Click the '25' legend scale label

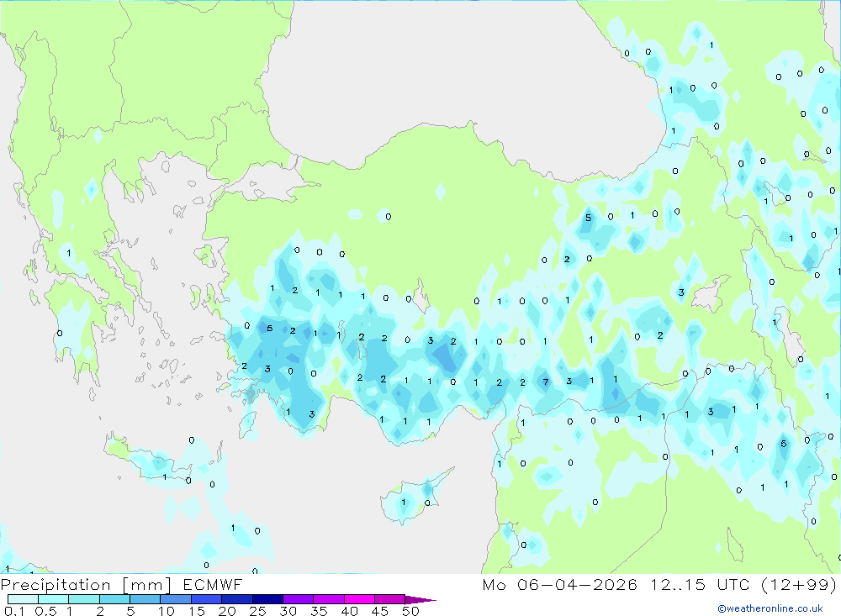click(x=257, y=611)
